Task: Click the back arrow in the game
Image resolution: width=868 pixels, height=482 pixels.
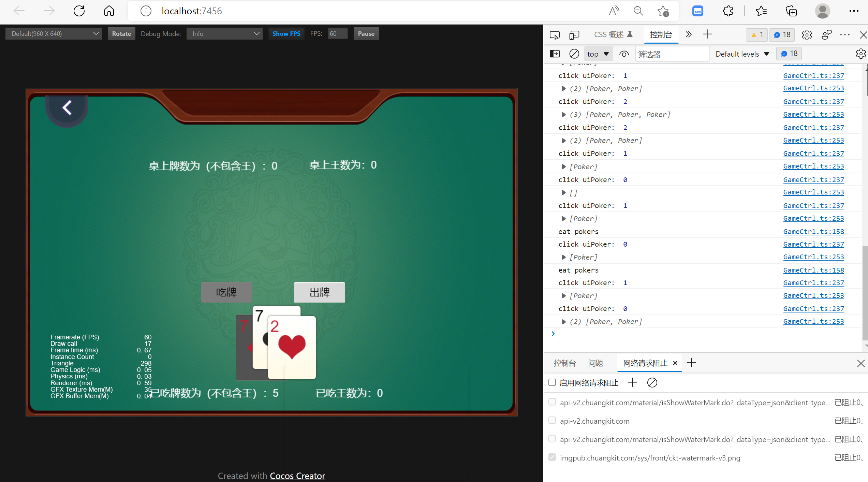Action: [x=67, y=108]
